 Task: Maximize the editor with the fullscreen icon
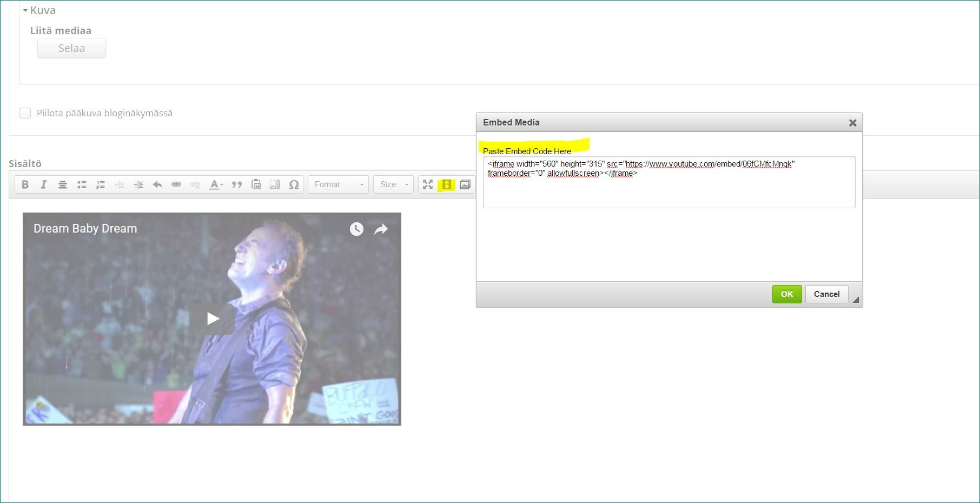click(428, 184)
